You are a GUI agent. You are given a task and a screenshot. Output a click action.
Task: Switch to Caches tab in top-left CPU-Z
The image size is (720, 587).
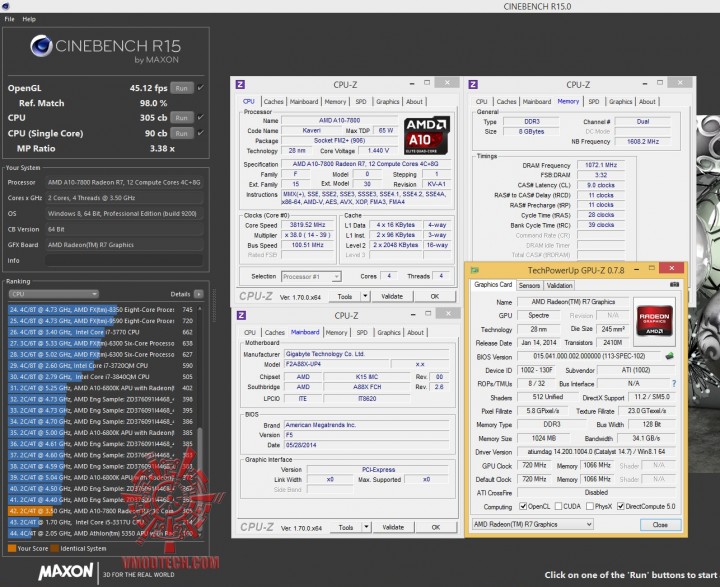pos(274,102)
